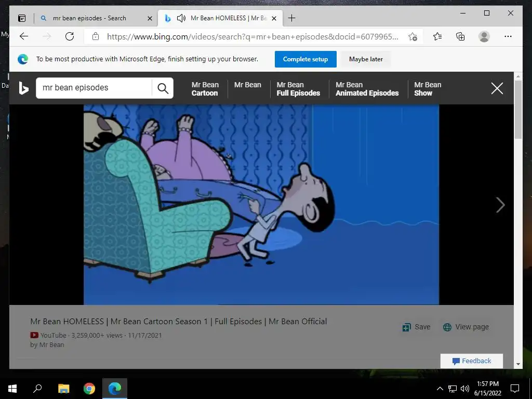
Task: Click the video title text
Action: [179, 321]
